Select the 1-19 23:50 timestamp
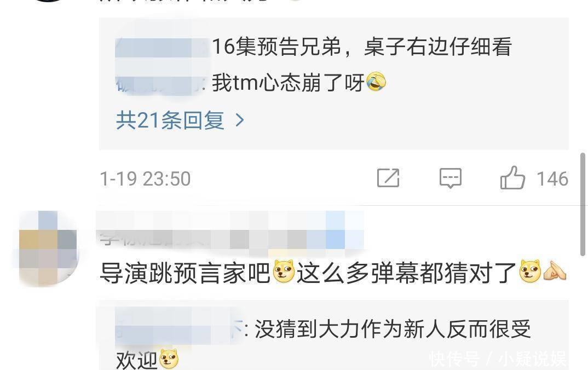588x370 pixels. [x=145, y=179]
